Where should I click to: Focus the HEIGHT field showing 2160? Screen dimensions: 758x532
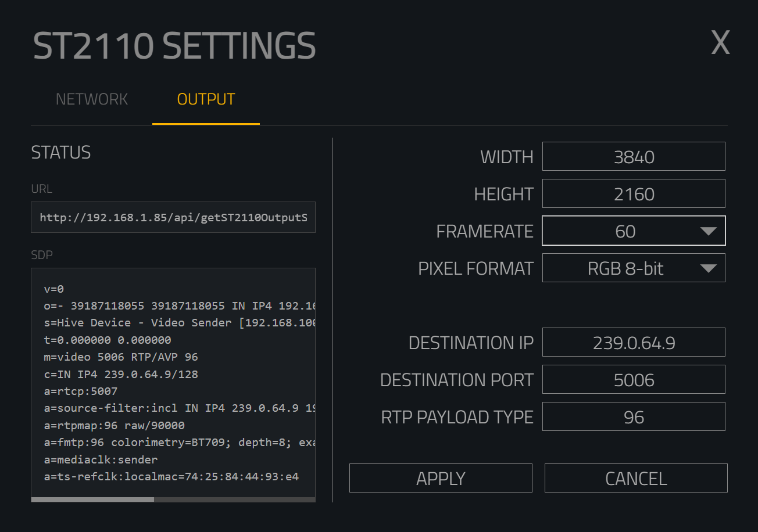click(634, 194)
